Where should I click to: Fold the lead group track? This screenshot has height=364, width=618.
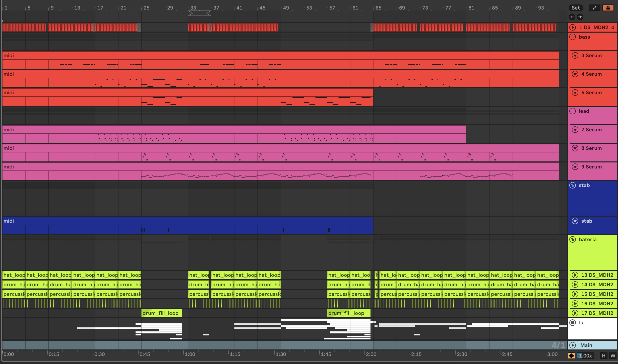573,111
